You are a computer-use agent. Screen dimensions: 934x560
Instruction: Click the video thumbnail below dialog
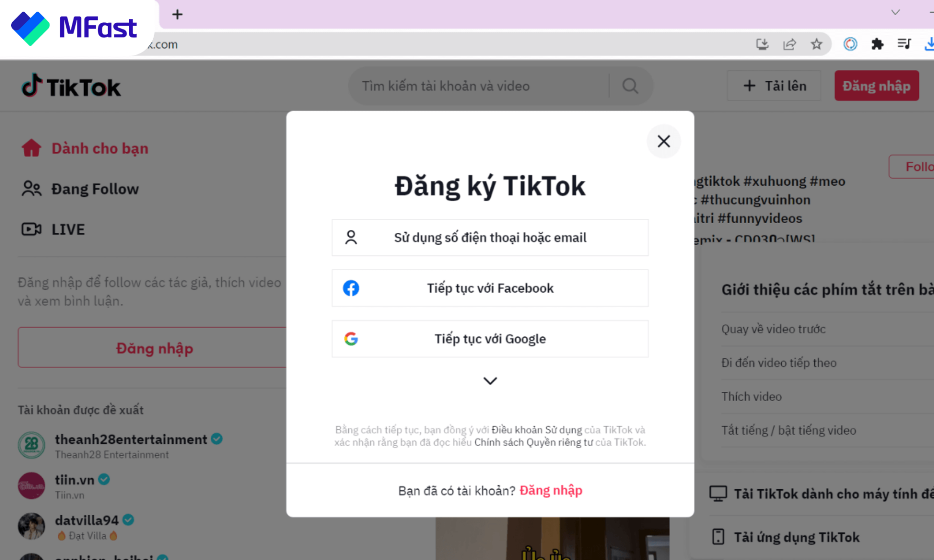click(x=552, y=539)
